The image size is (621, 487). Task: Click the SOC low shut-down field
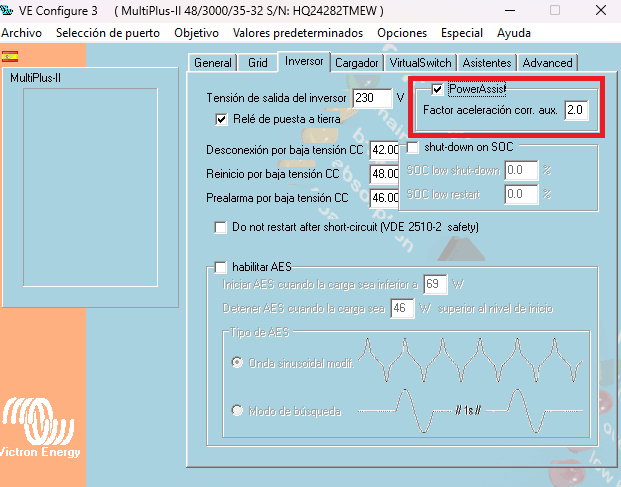(x=521, y=170)
